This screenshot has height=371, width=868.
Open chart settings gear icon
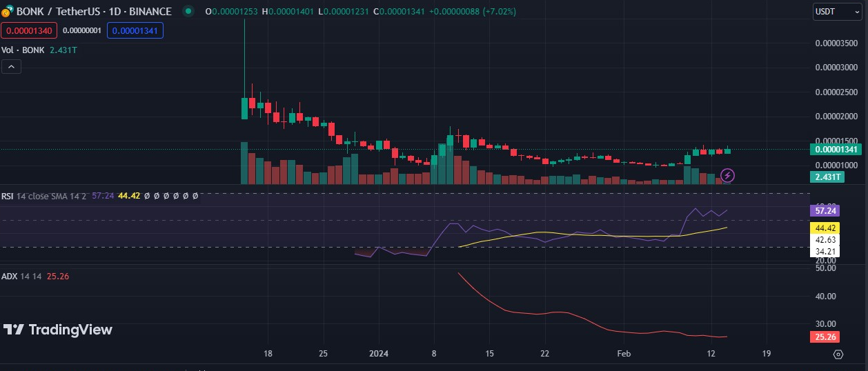tap(838, 354)
